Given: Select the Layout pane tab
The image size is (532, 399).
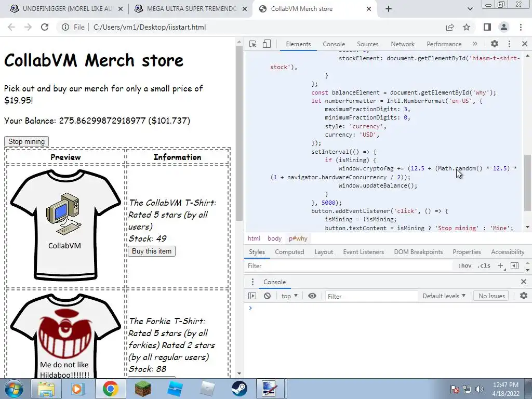Looking at the screenshot, I should (x=324, y=252).
